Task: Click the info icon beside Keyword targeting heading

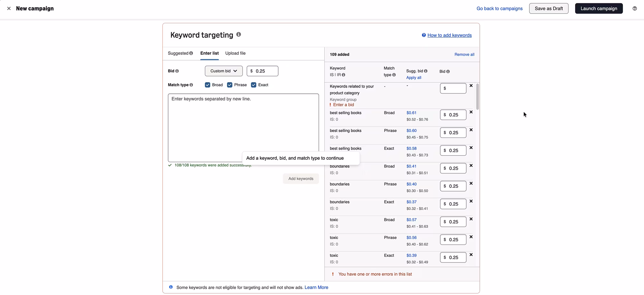Action: point(239,34)
